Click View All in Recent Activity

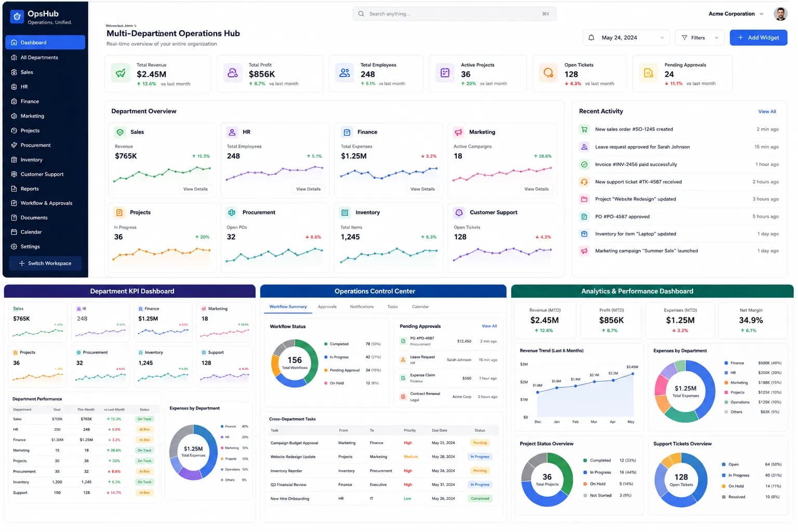pyautogui.click(x=767, y=111)
